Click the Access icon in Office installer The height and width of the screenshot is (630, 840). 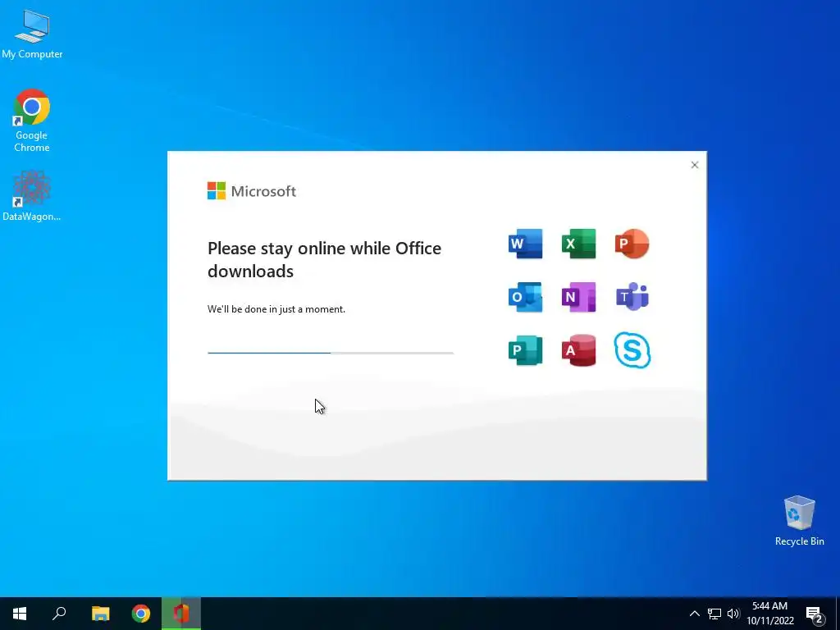578,350
